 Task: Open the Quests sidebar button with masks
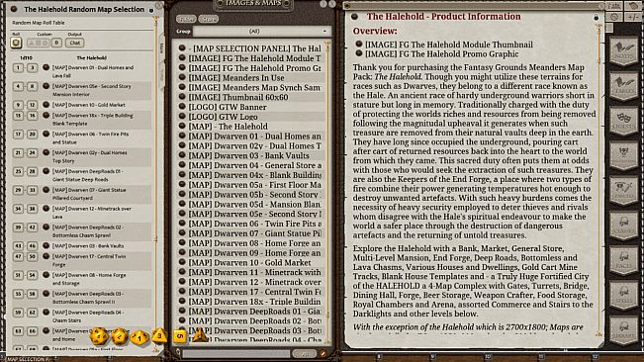pyautogui.click(x=623, y=121)
